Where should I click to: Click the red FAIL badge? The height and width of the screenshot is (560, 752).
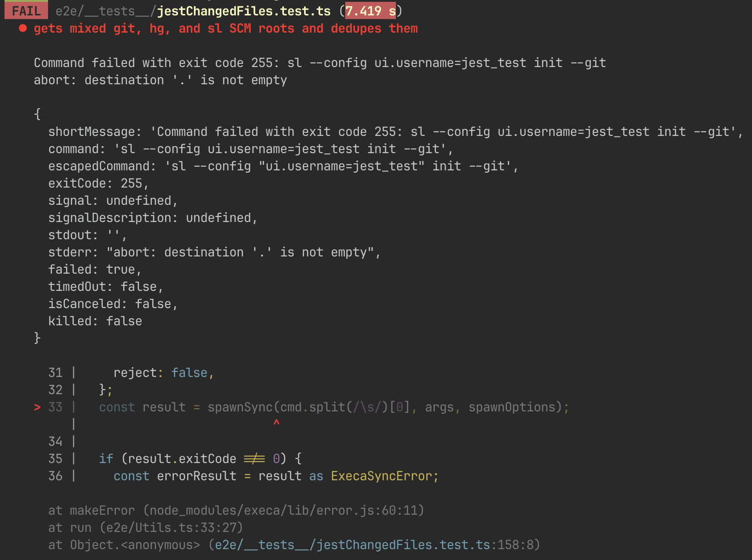[x=26, y=11]
